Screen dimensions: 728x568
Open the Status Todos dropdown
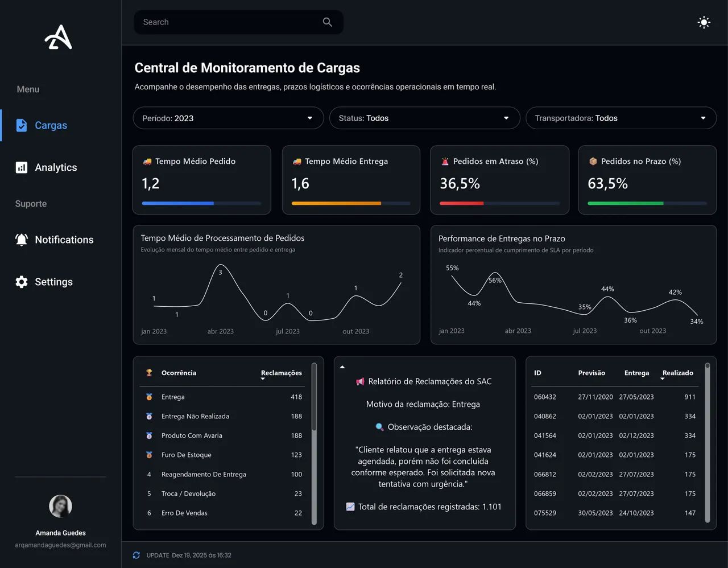coord(425,118)
